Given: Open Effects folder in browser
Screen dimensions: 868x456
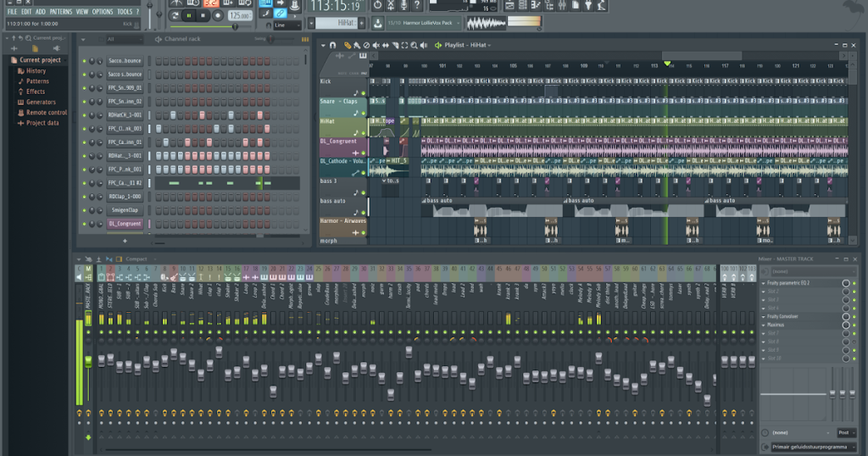Looking at the screenshot, I should [x=36, y=92].
